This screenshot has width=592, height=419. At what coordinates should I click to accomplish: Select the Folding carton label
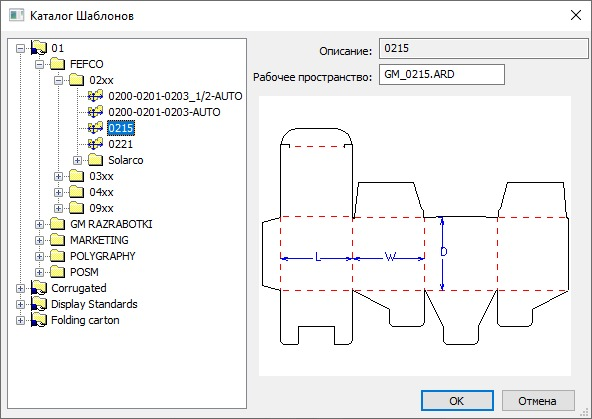point(85,320)
